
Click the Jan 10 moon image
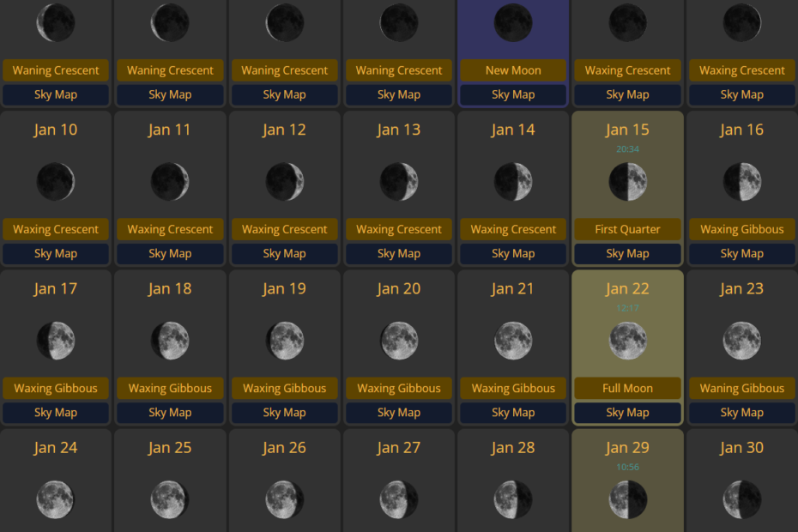56,182
